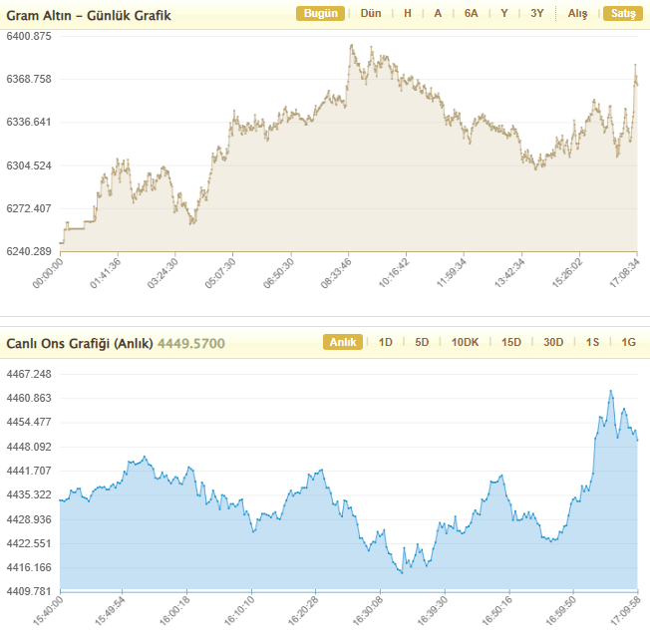Select the 30D interval for ons chart
The image size is (650, 644).
[x=553, y=343]
